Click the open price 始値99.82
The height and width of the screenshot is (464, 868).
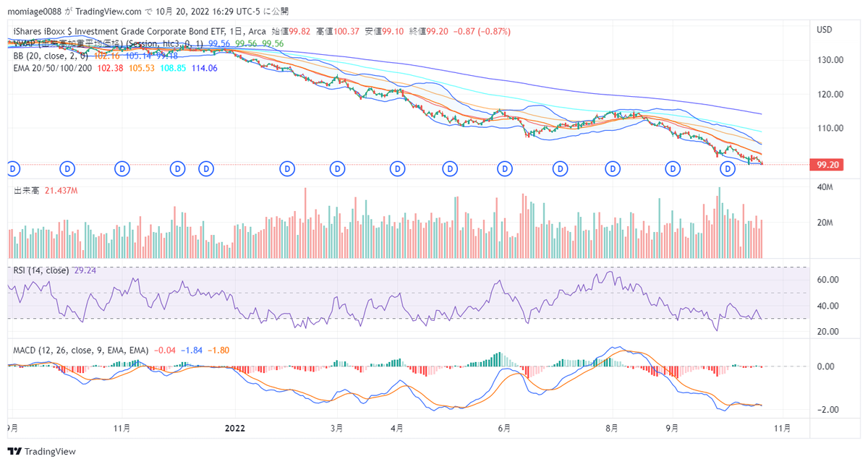tap(291, 32)
